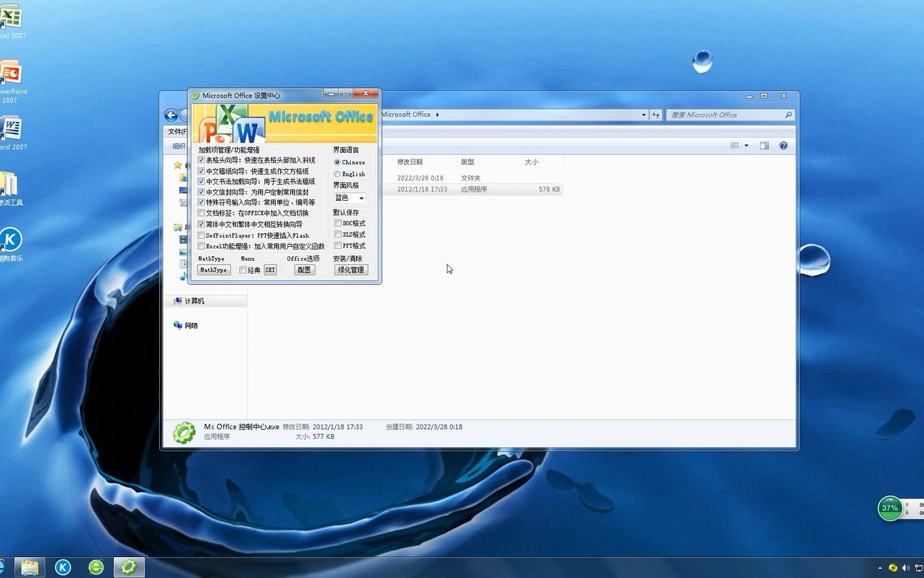Uncheck 中文稿纸向导 add-in option
The width and height of the screenshot is (924, 578).
pos(201,171)
